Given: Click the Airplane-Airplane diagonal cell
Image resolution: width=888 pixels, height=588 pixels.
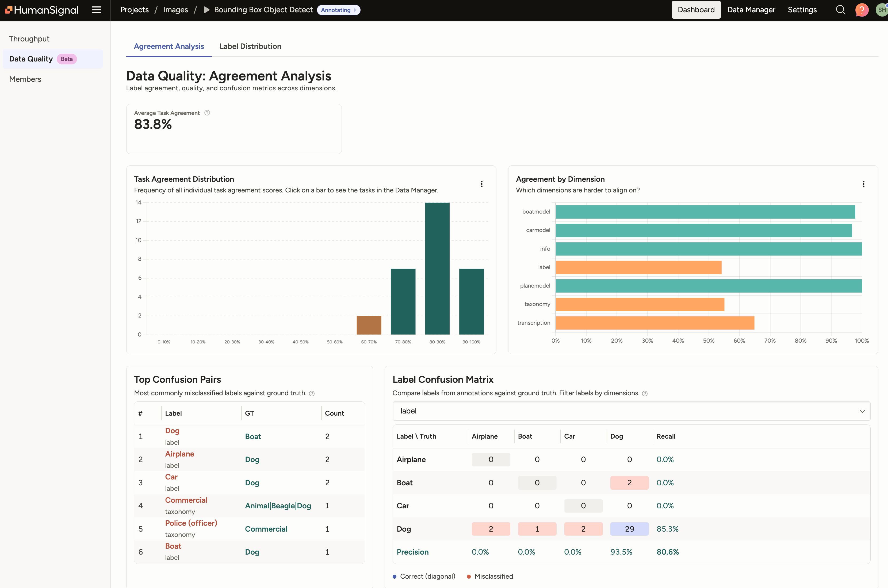Looking at the screenshot, I should tap(491, 460).
